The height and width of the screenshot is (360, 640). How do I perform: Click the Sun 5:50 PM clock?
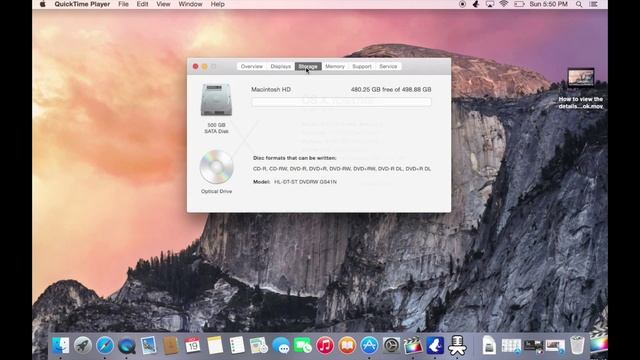(549, 4)
